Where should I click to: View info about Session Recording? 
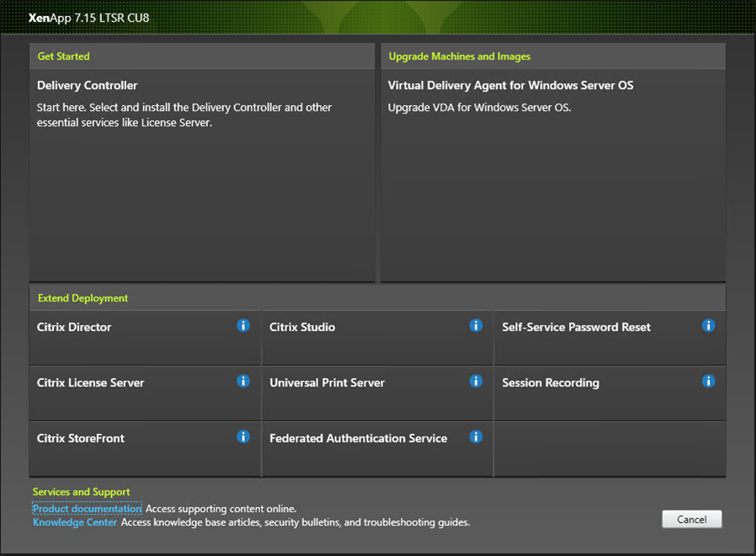click(708, 382)
